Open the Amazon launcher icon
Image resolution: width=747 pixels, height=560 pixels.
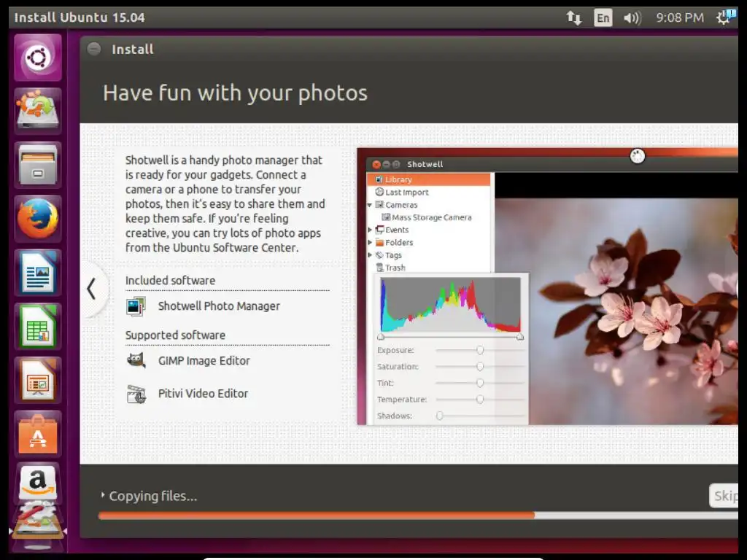coord(38,482)
